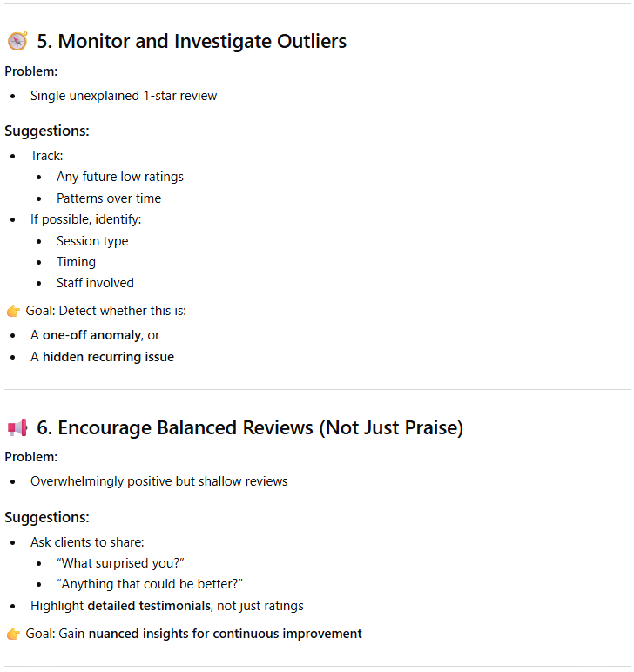Click the "Timing" list item
Screen dimensions: 634x672
point(77,262)
